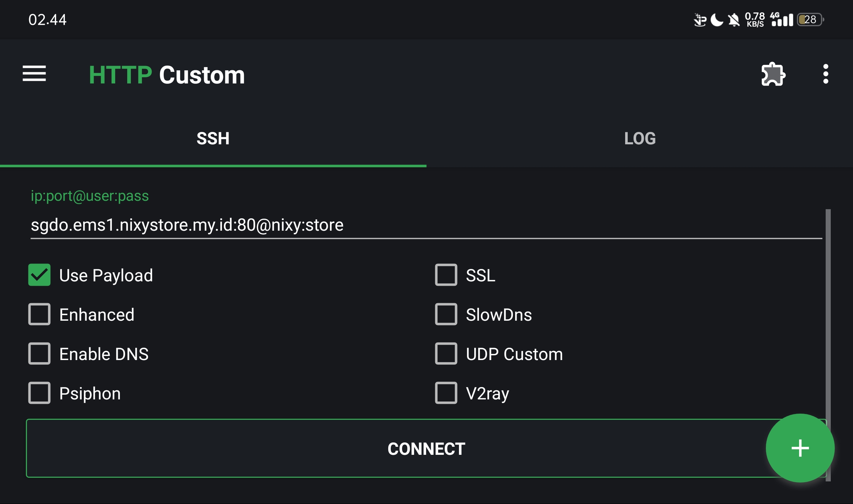853x504 pixels.
Task: Turn on Enable DNS checkbox
Action: pyautogui.click(x=39, y=353)
